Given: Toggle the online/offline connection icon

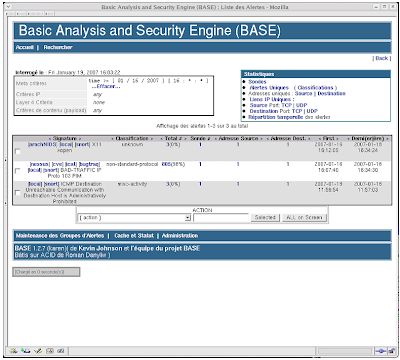Looking at the screenshot, I should [x=380, y=351].
